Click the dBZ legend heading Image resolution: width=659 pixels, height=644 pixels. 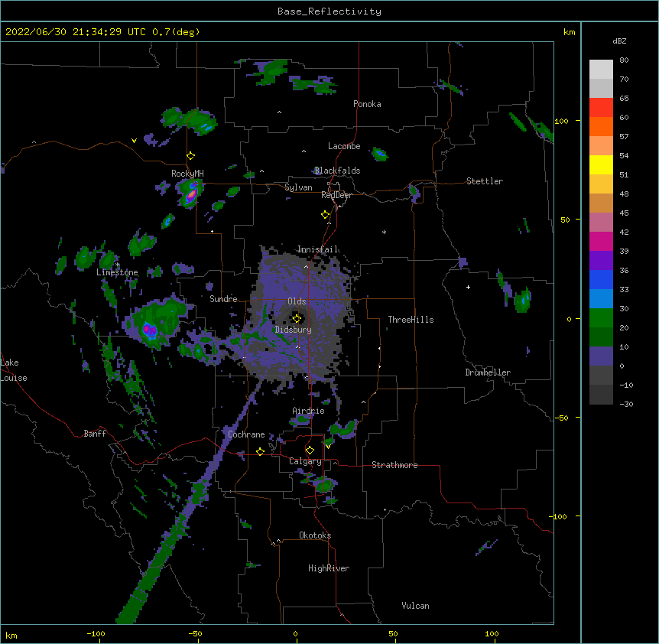619,41
